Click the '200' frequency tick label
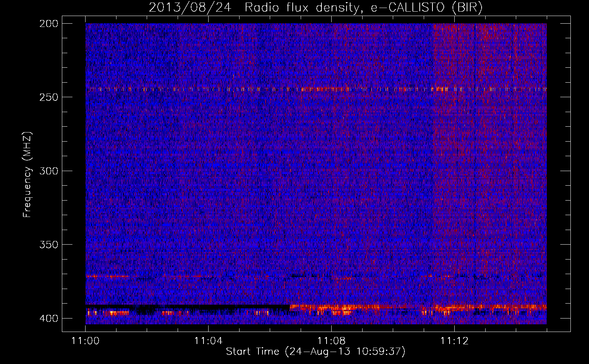Image resolution: width=589 pixels, height=364 pixels. 48,24
